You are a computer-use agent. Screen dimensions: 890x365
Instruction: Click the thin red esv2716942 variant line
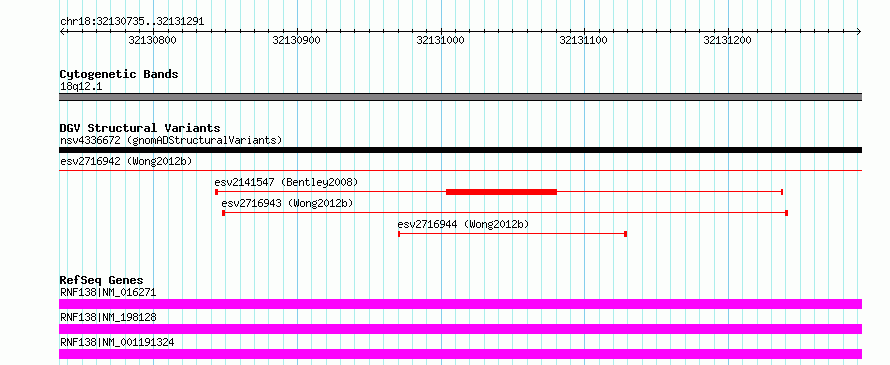click(460, 170)
